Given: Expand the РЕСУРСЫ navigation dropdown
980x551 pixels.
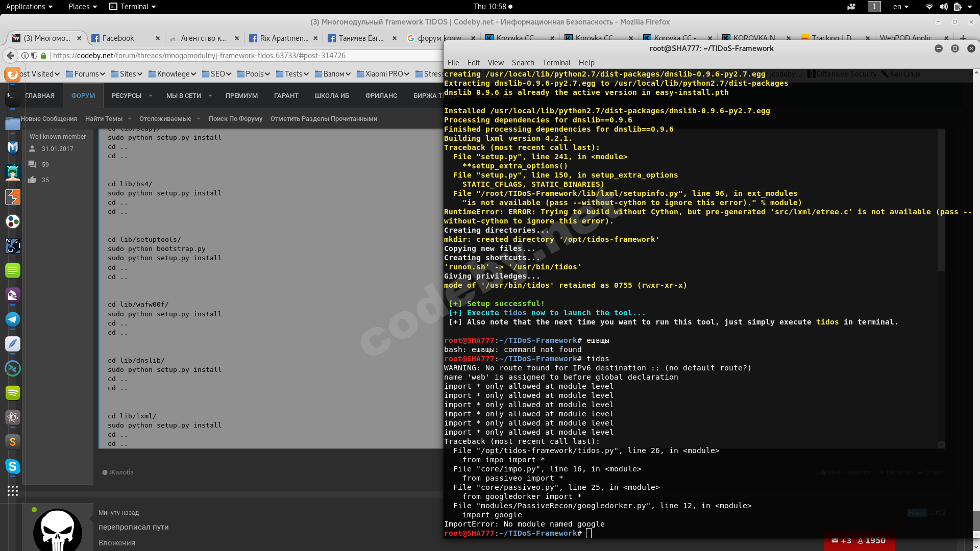Looking at the screenshot, I should pyautogui.click(x=150, y=96).
